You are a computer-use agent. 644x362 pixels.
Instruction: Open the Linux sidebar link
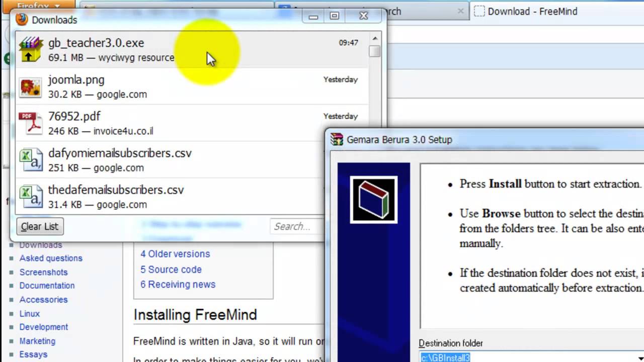point(29,313)
